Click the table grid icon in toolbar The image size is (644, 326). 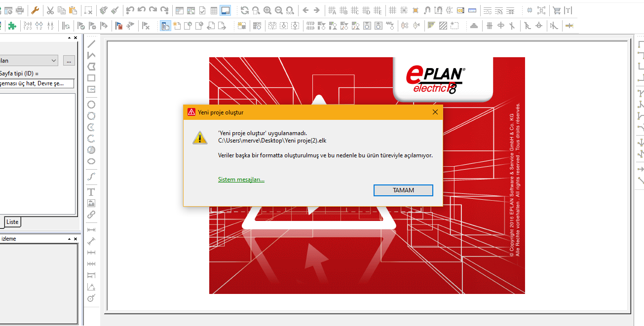pos(214,10)
